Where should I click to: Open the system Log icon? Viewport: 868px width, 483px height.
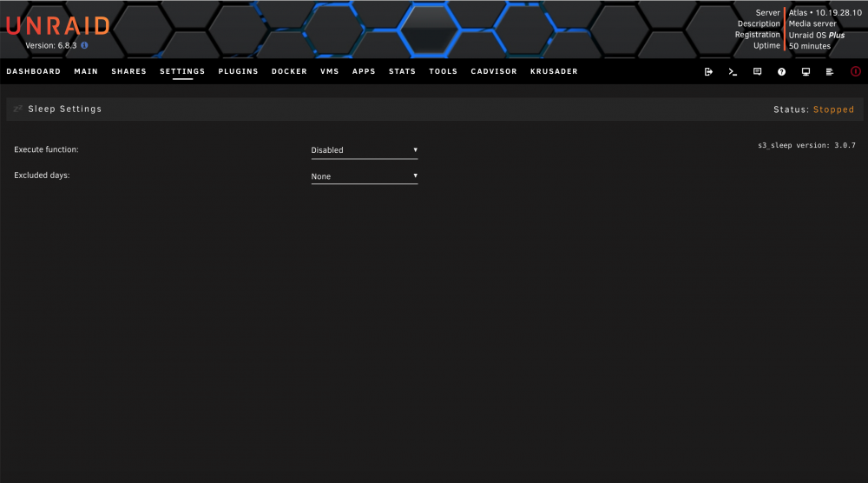pos(829,71)
